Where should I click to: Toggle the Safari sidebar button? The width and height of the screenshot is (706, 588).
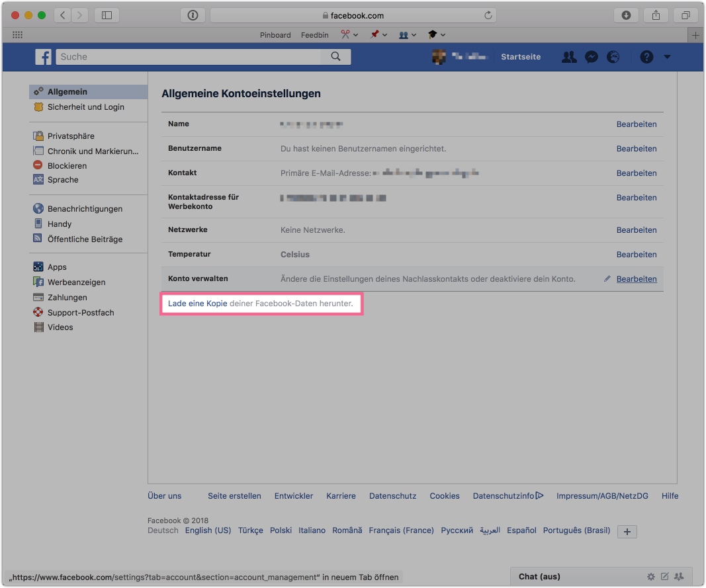(107, 15)
